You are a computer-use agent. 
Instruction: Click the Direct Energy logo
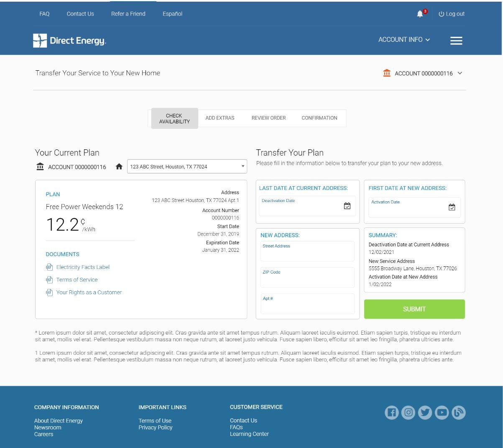coord(69,41)
